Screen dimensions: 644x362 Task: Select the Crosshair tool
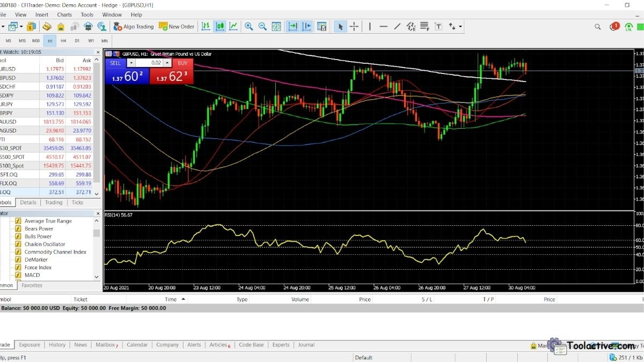tap(354, 26)
